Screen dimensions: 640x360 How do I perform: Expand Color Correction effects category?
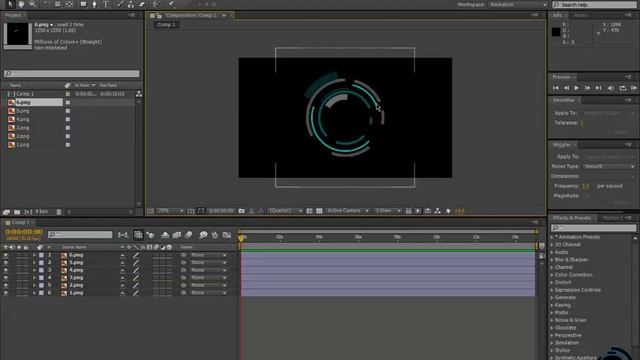pos(552,275)
